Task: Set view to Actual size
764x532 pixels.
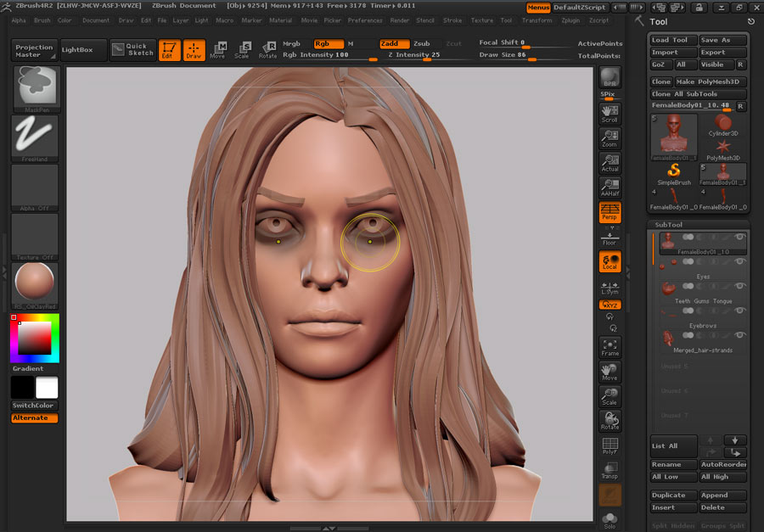Action: (610, 163)
